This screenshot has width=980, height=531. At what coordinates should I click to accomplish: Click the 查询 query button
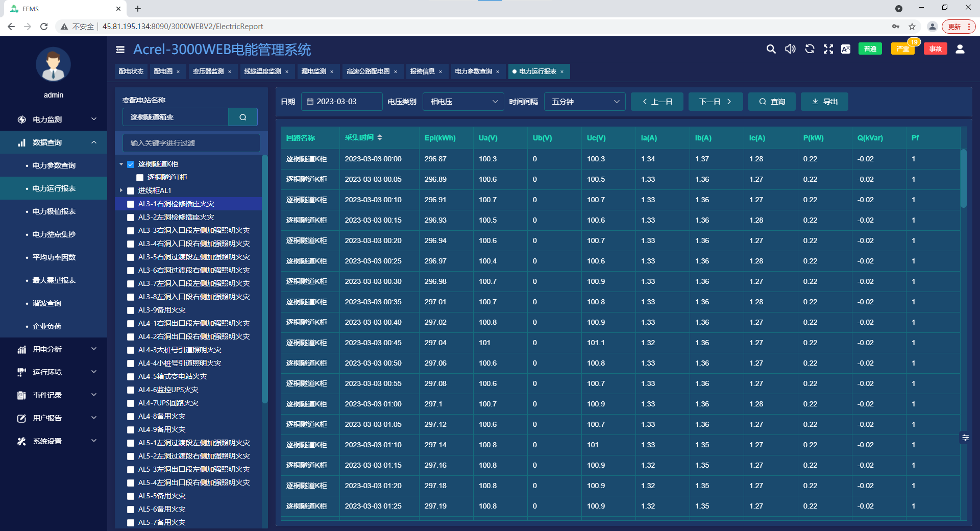[x=772, y=102]
